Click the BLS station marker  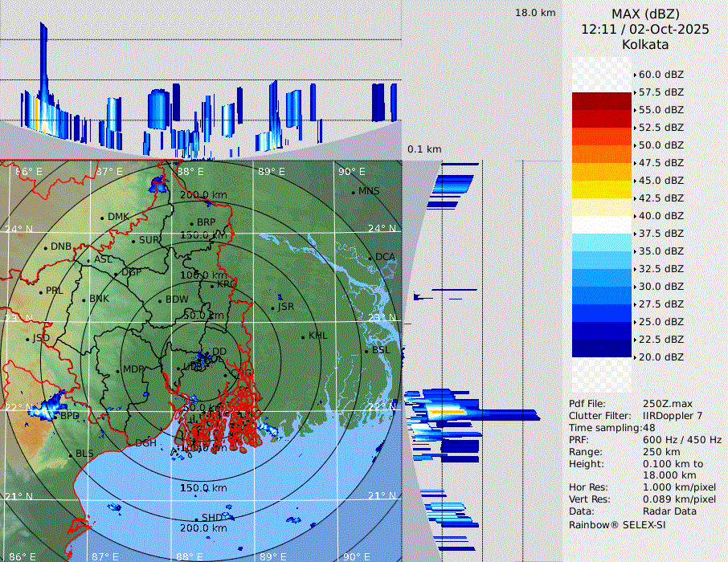71,455
